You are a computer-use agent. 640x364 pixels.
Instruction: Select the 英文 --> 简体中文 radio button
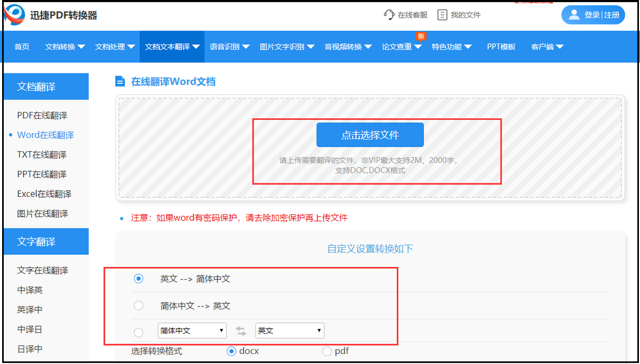[x=139, y=278]
